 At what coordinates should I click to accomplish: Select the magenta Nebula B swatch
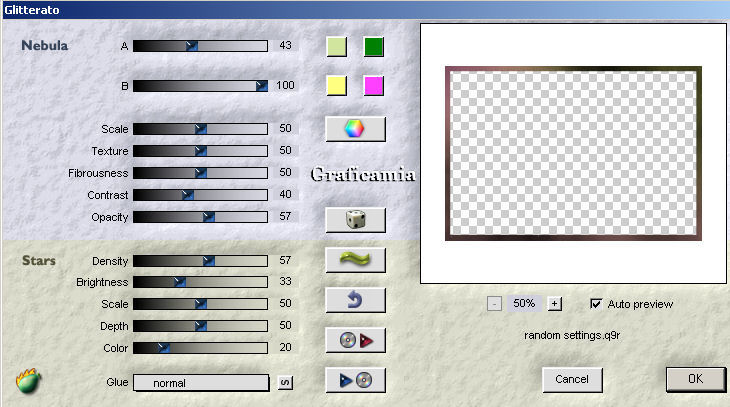[x=374, y=86]
